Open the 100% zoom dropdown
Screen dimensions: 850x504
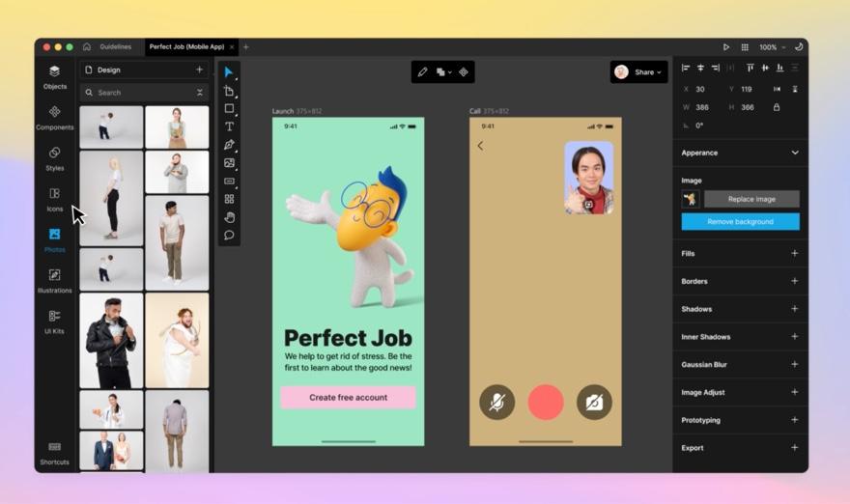coord(772,47)
